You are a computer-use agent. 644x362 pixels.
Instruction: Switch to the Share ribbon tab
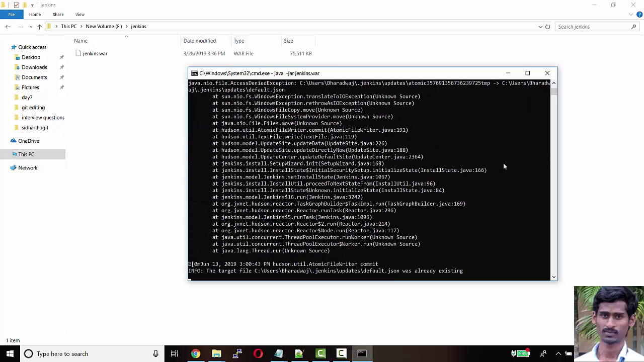pos(58,15)
